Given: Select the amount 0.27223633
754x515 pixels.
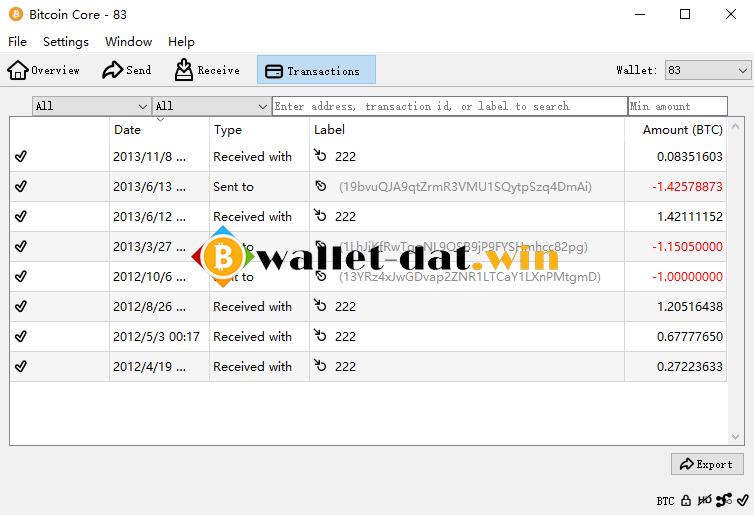Looking at the screenshot, I should click(690, 367).
